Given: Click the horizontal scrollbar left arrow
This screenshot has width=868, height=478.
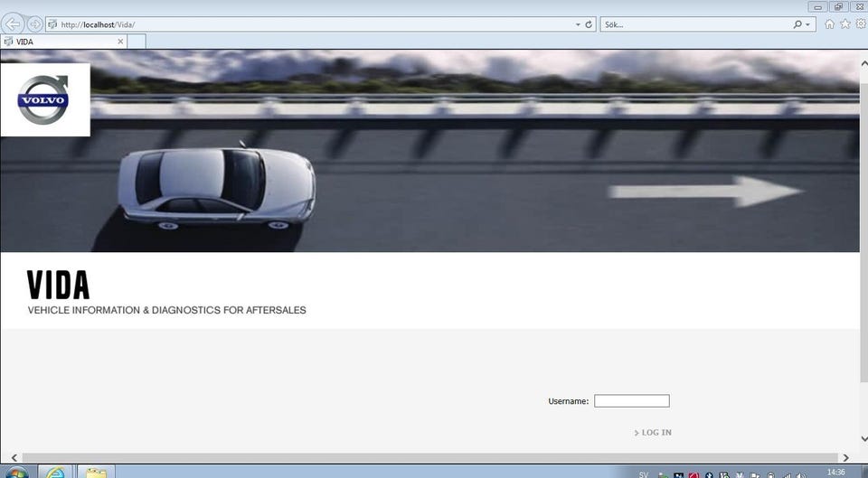Looking at the screenshot, I should [14, 457].
